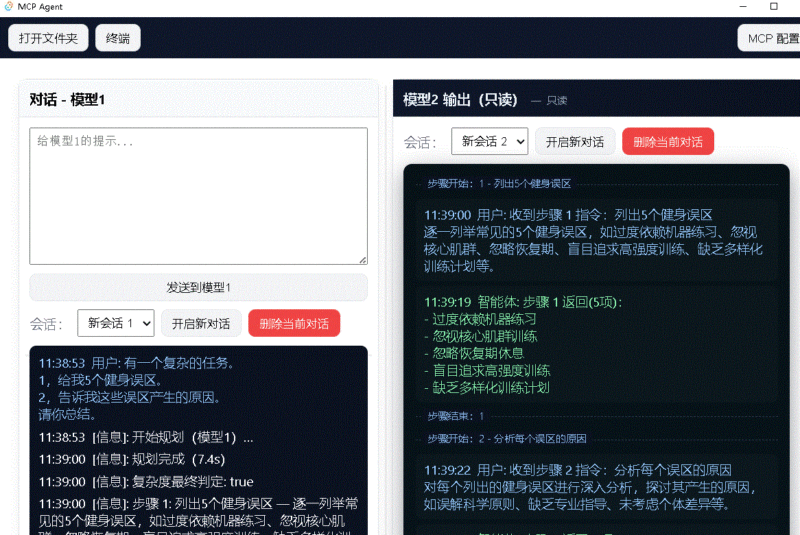Image resolution: width=800 pixels, height=535 pixels.
Task: Minimize the MCP Agent window
Action: (743, 7)
